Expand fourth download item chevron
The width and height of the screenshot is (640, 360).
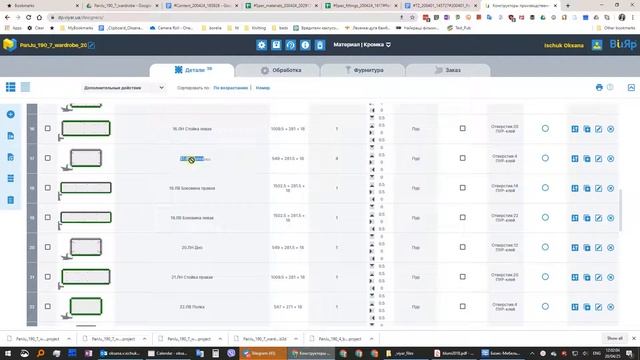point(296,339)
